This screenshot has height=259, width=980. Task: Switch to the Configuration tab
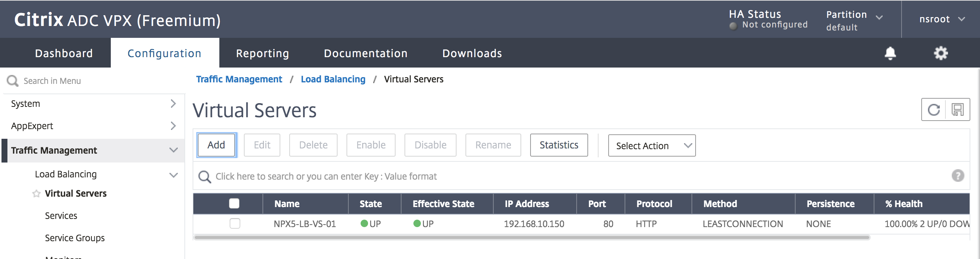pyautogui.click(x=165, y=53)
